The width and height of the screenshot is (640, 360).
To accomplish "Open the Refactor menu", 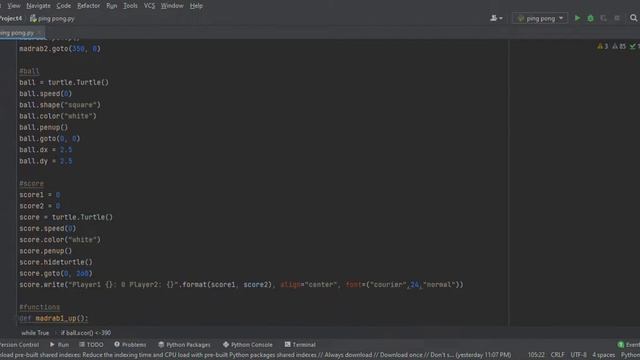I will tap(89, 6).
